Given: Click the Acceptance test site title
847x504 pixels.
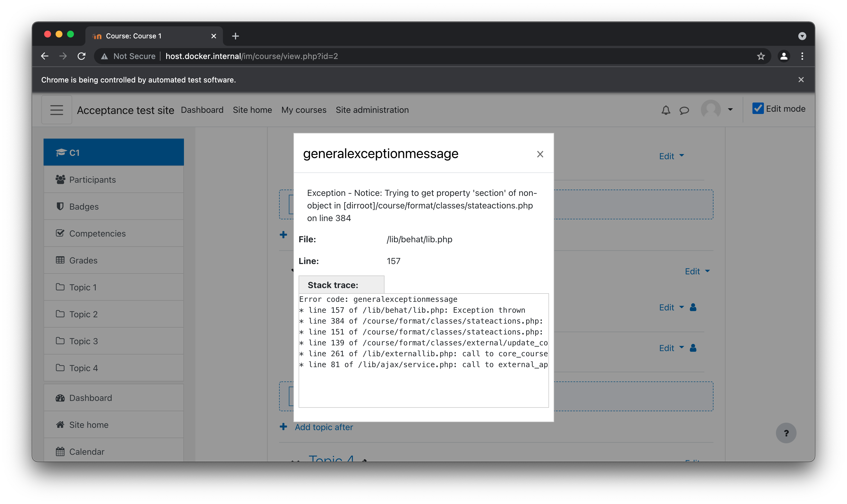Looking at the screenshot, I should click(126, 110).
